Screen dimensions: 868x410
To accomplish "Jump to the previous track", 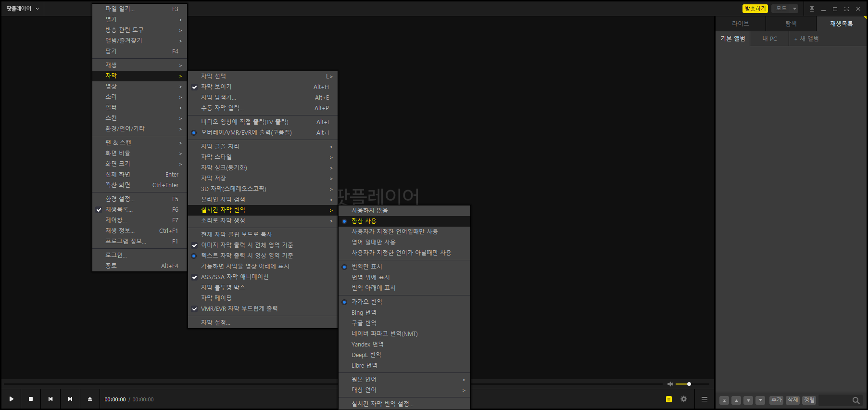I will [50, 399].
